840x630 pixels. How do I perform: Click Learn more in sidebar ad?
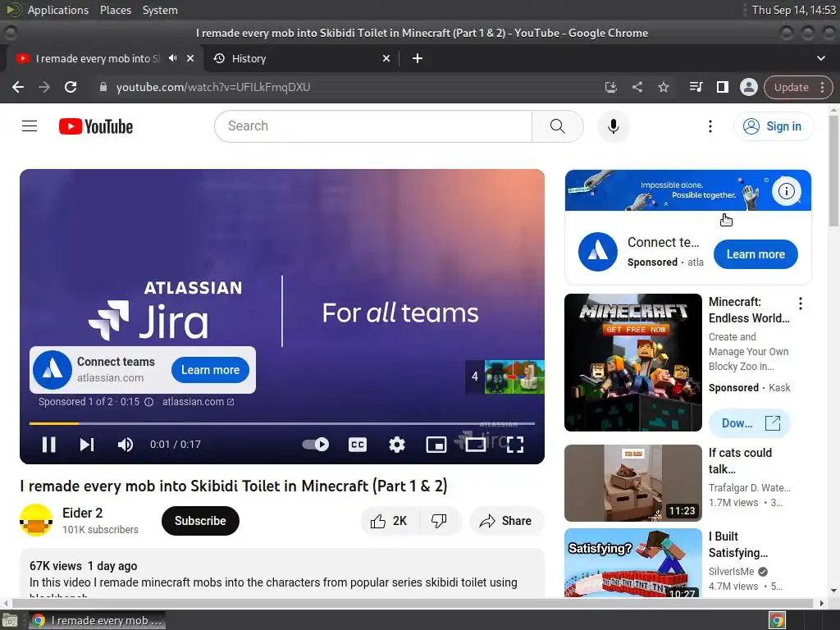756,254
